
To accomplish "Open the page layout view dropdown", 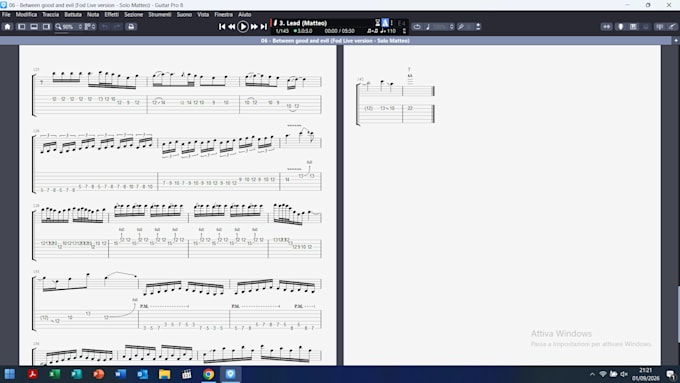I will (90, 26).
